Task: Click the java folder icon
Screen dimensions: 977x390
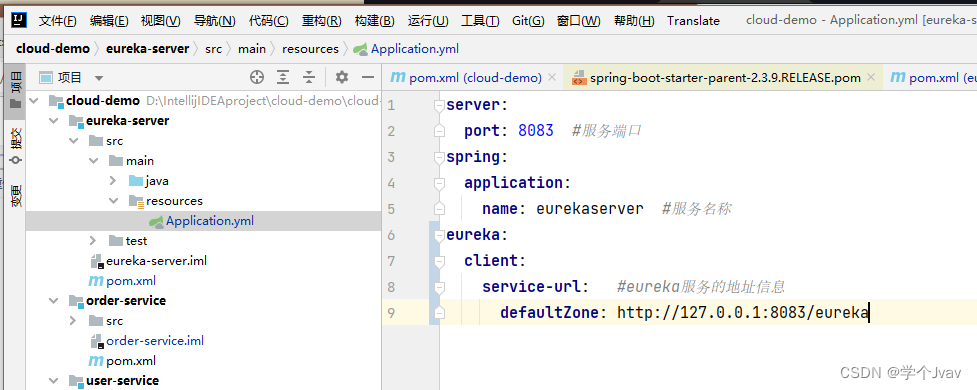Action: pyautogui.click(x=136, y=181)
